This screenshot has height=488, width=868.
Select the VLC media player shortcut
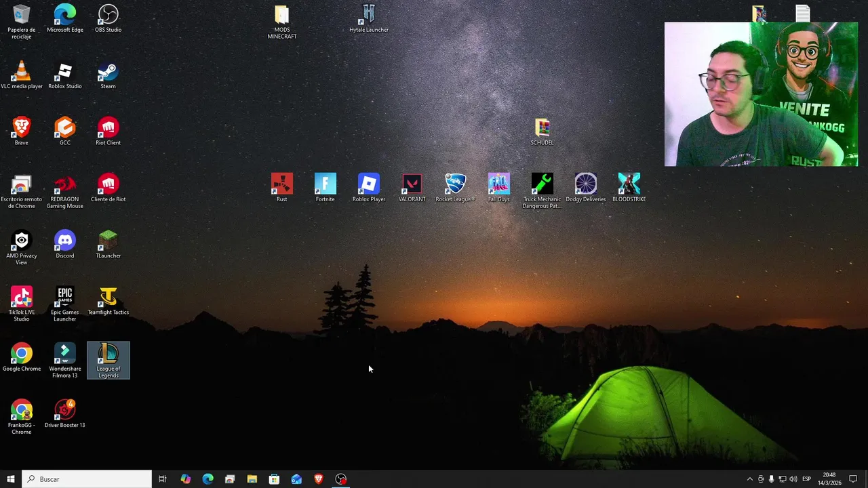tap(22, 75)
